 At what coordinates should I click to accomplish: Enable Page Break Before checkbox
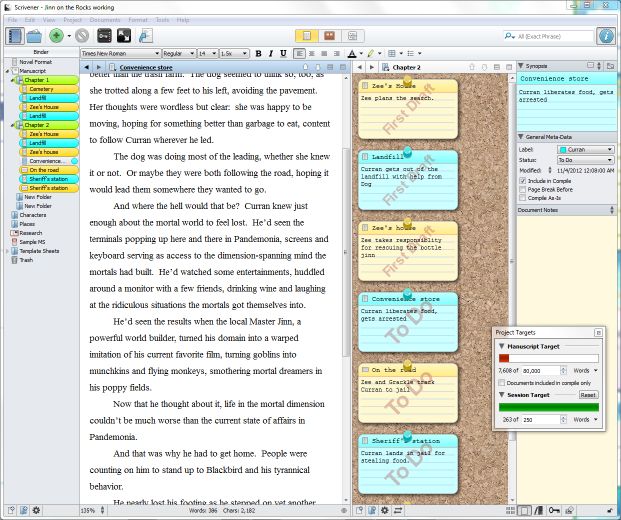(521, 189)
